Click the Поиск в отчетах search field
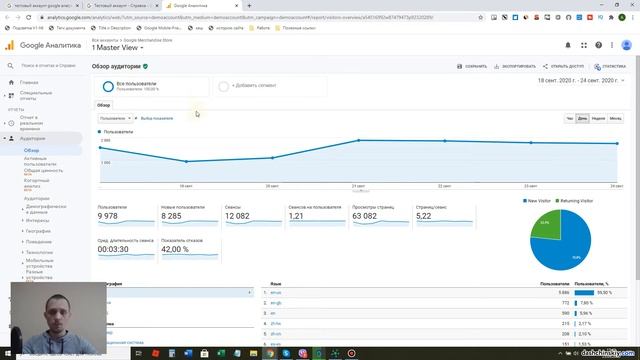The image size is (640, 360). pos(48,66)
